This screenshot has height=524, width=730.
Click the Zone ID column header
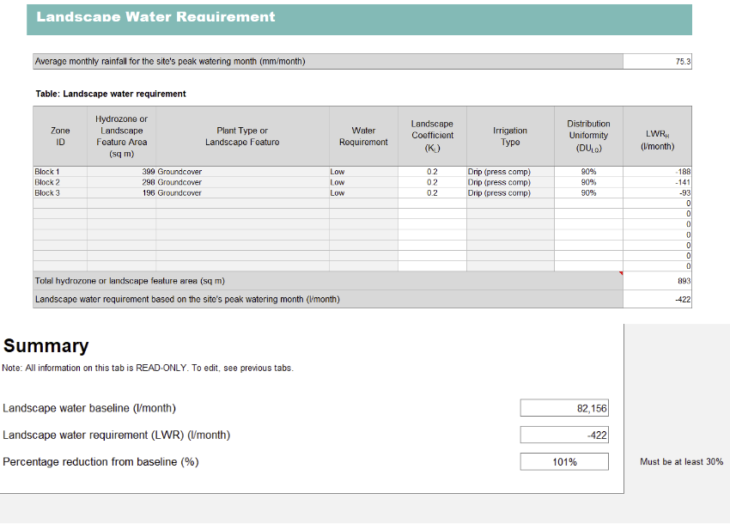[x=60, y=136]
